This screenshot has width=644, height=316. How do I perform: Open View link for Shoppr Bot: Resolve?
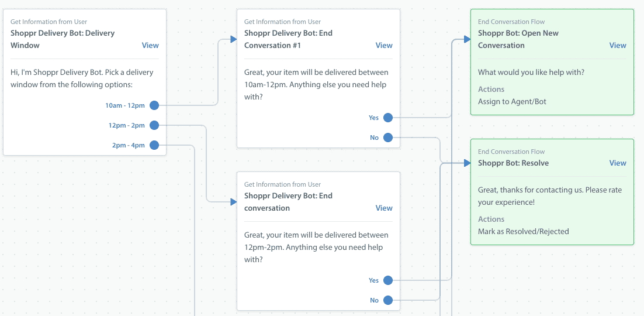pyautogui.click(x=618, y=163)
